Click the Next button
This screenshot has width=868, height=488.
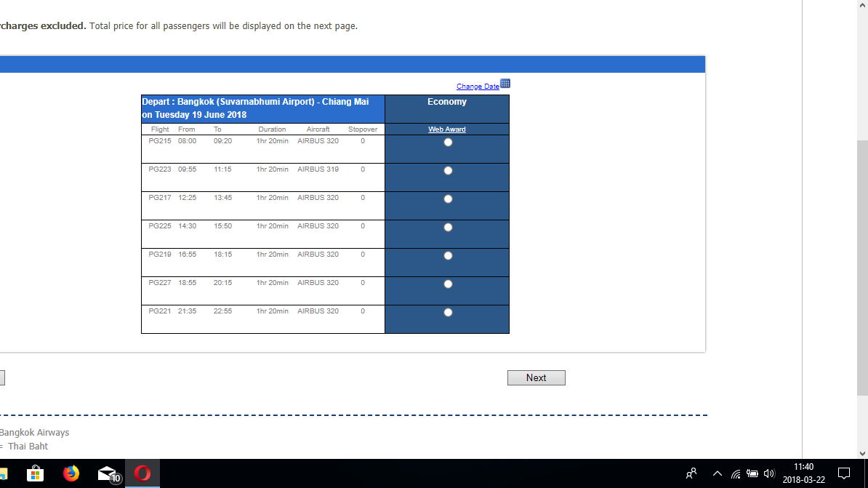click(x=536, y=377)
